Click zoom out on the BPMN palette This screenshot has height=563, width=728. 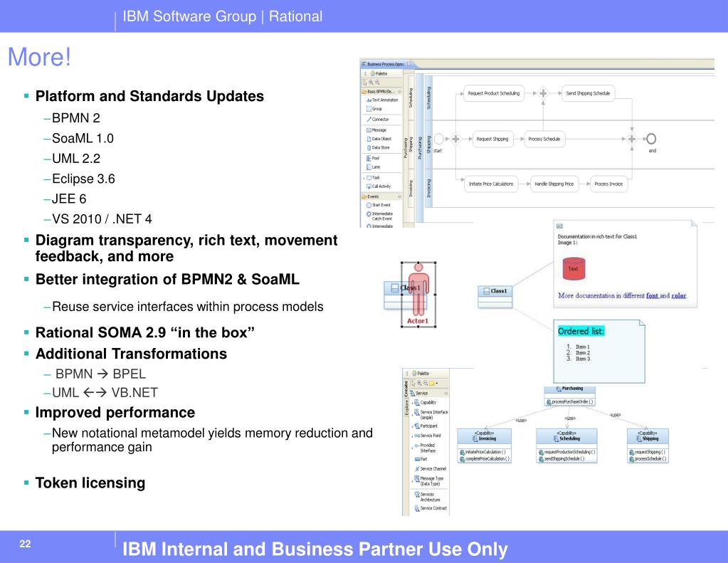click(377, 83)
